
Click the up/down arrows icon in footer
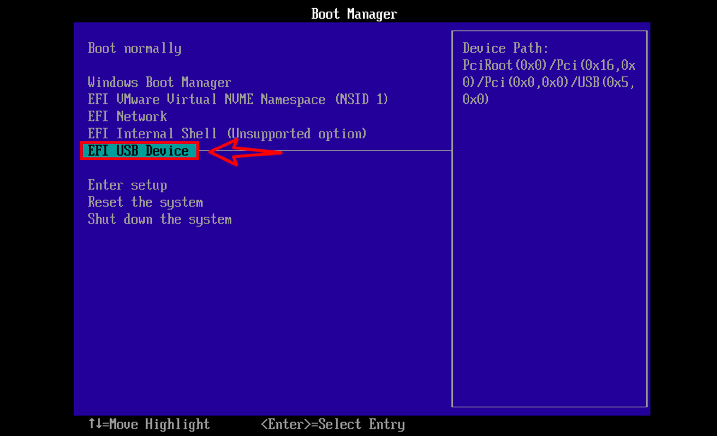(94, 424)
